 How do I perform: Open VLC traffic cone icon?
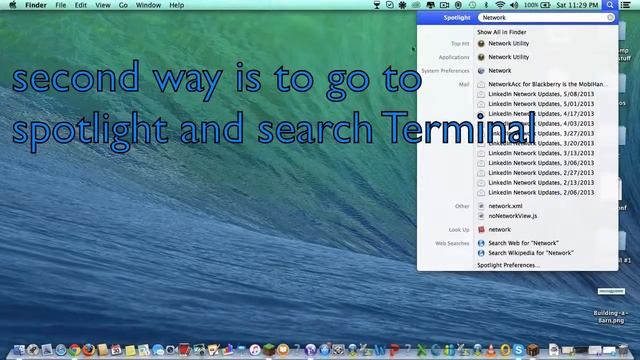click(491, 350)
